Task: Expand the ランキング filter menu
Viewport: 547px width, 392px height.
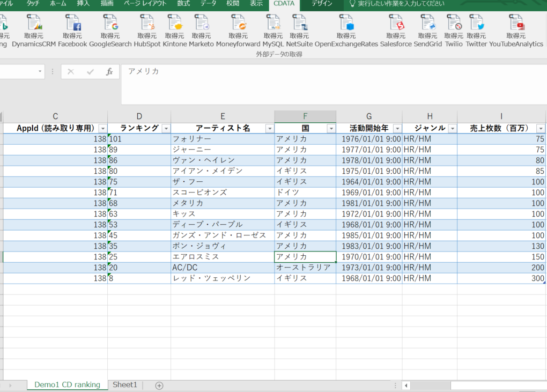Action: (166, 128)
